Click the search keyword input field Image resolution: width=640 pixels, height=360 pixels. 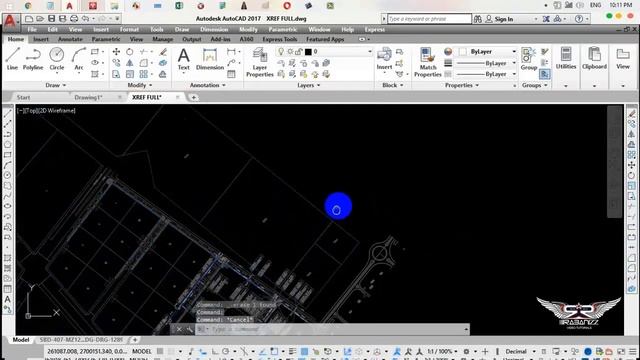pos(429,19)
